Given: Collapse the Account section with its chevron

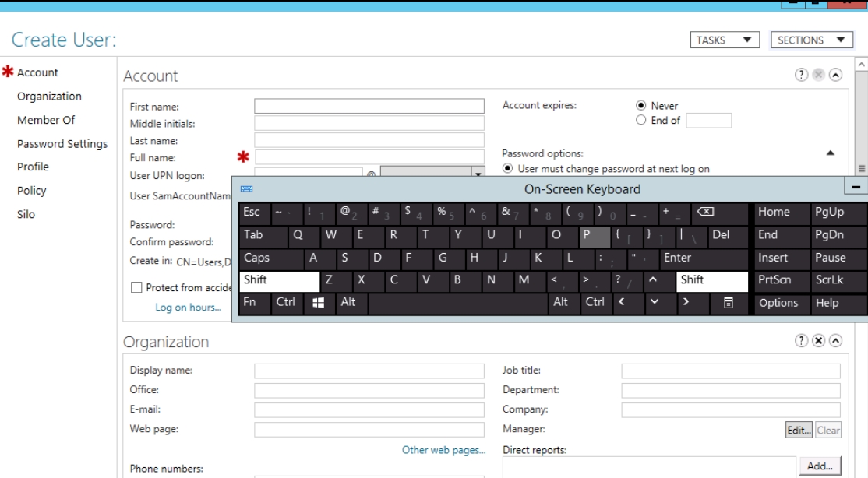Looking at the screenshot, I should (x=835, y=75).
